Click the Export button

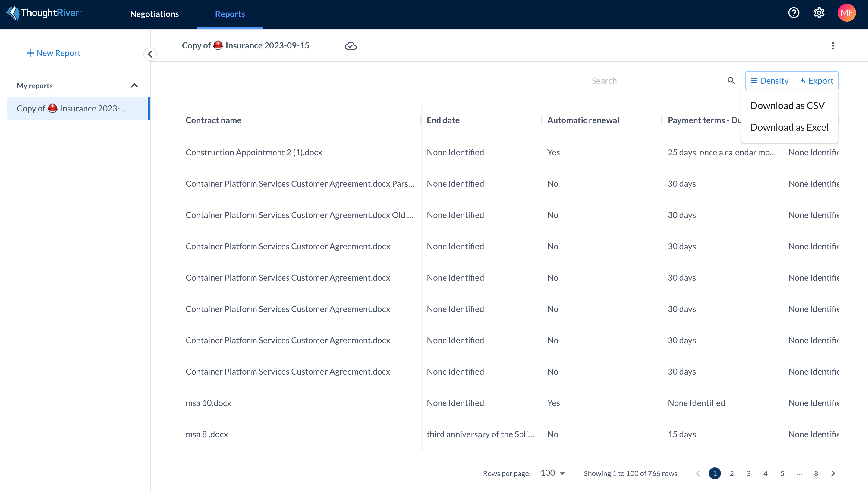(816, 81)
